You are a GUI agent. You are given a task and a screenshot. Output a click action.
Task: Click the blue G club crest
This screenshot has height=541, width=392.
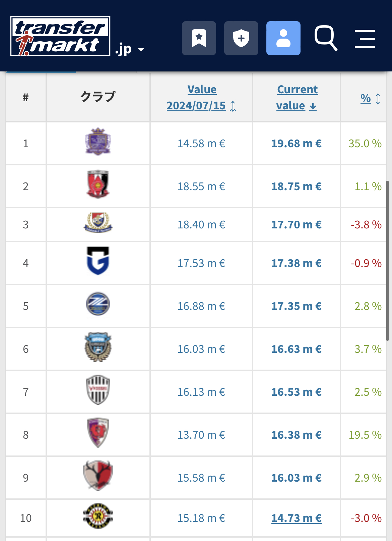(x=98, y=261)
